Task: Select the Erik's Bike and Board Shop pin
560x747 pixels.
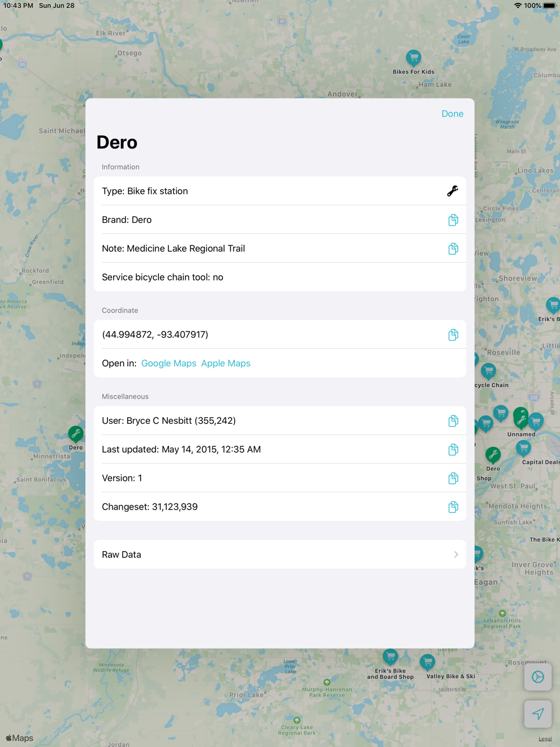Action: (x=390, y=657)
